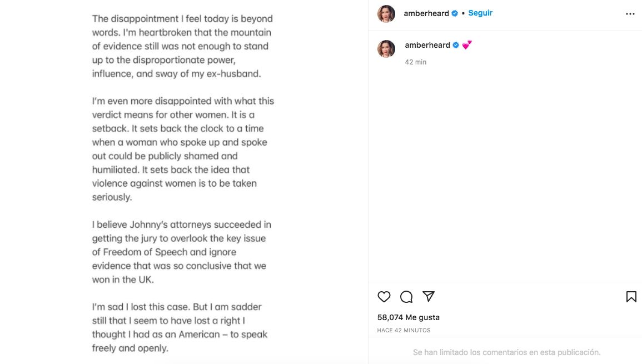This screenshot has height=364, width=642.
Task: Open amberheard profile from header username
Action: 426,13
